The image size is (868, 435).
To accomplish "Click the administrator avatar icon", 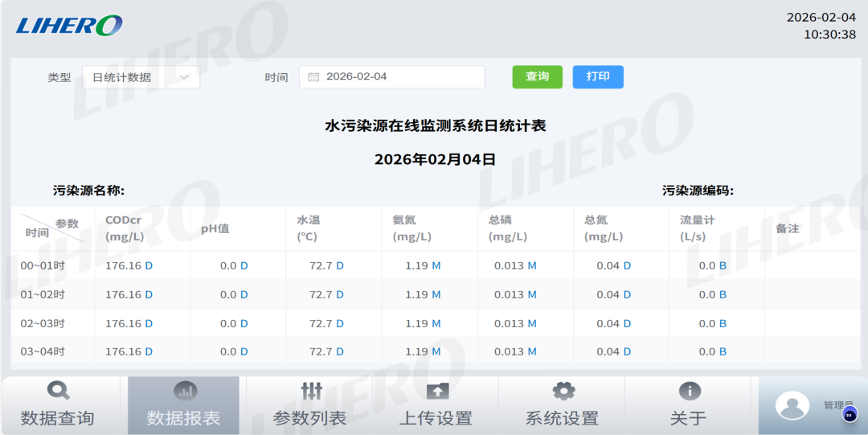I will [792, 405].
